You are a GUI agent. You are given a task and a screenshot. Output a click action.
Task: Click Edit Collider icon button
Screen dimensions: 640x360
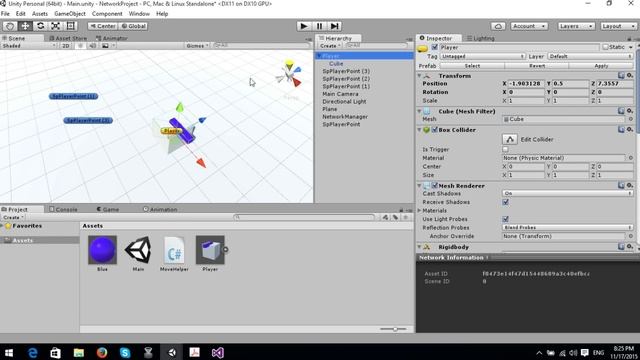point(510,139)
